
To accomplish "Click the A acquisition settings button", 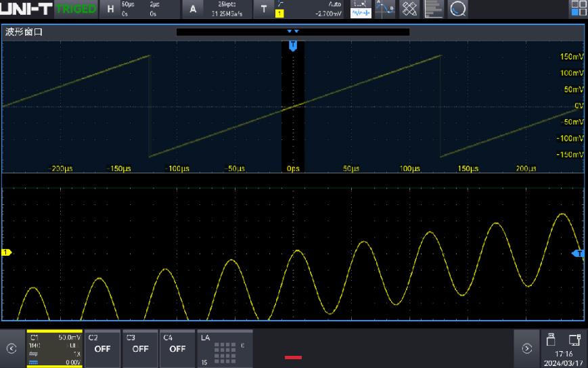I will pos(193,9).
